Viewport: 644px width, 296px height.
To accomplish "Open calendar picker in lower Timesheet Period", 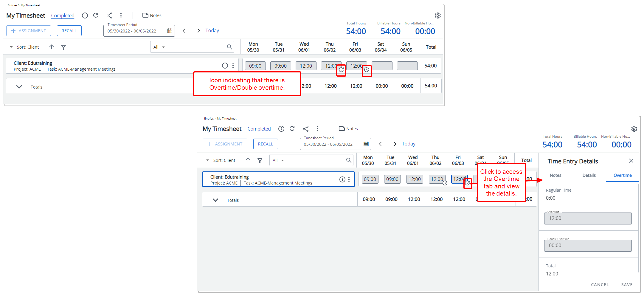I will point(366,144).
